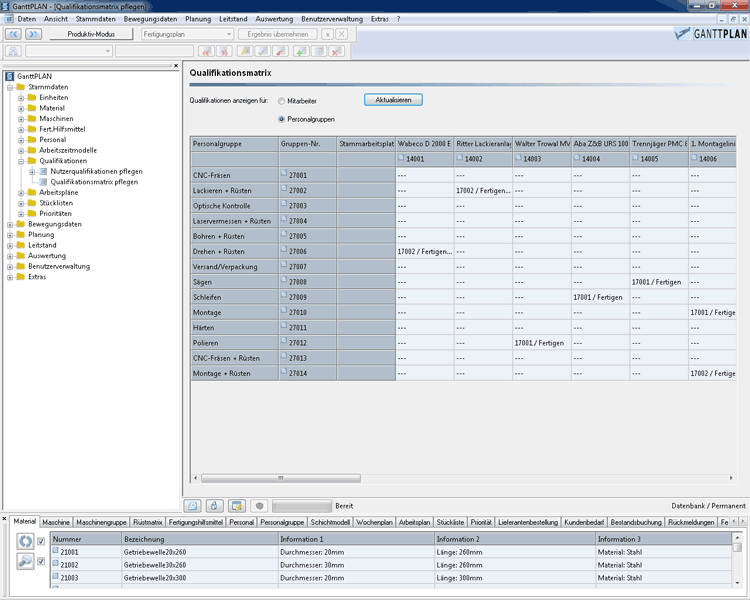750x600 pixels.
Task: Click the GanttPLAN root icon in tree
Action: coord(10,76)
